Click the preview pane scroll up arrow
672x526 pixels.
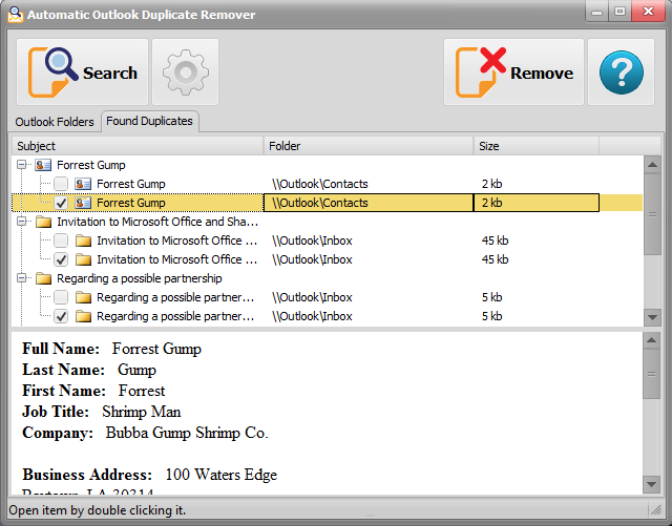click(x=651, y=340)
